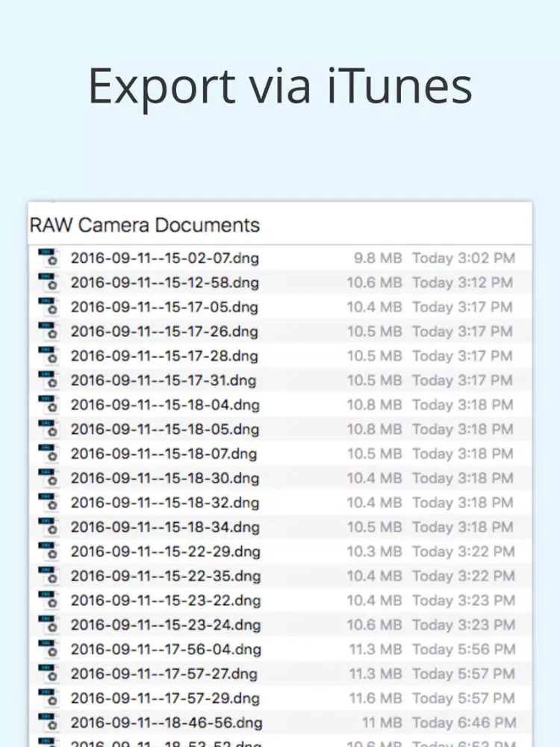Image resolution: width=560 pixels, height=747 pixels.
Task: Choose file name 2016-09-11--15-22-35.dng
Action: (166, 576)
